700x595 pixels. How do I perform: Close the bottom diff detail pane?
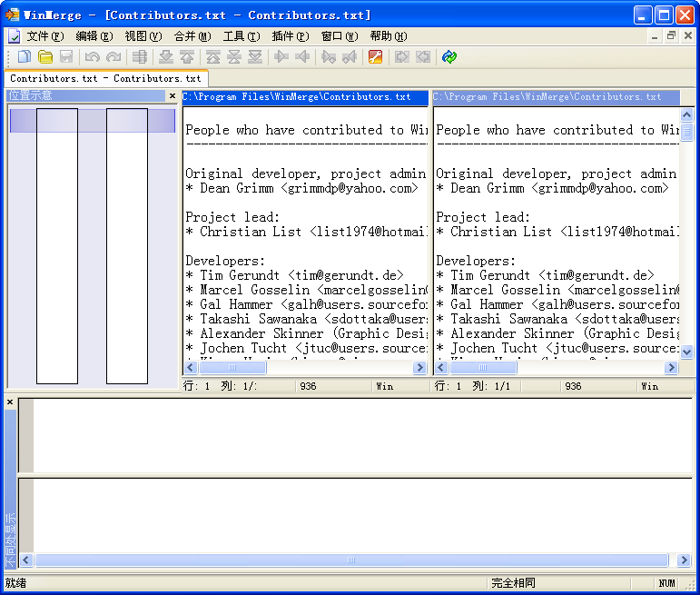coord(10,402)
